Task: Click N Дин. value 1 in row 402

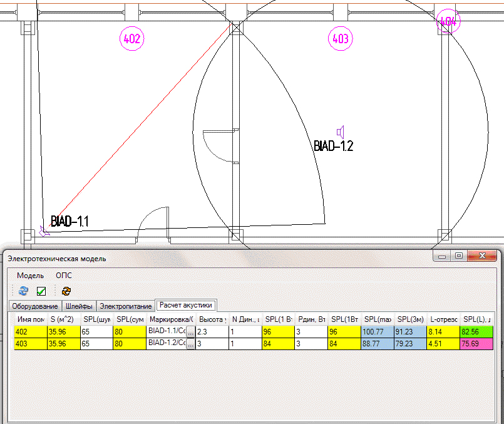Action: pos(245,332)
